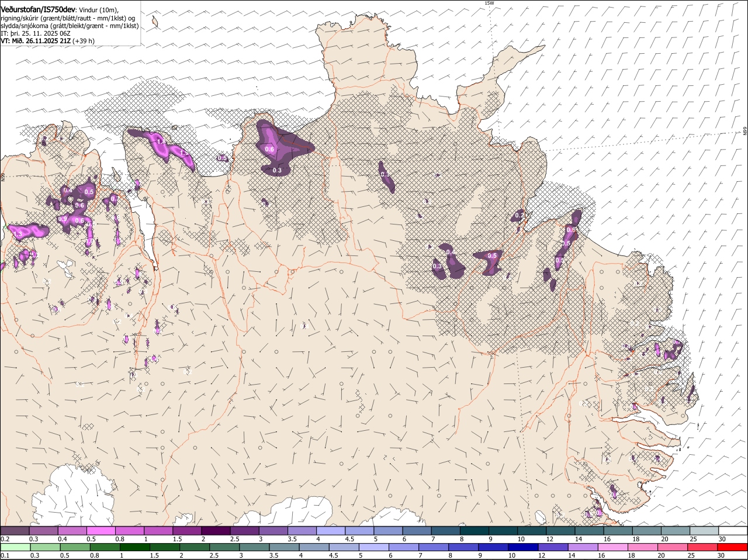
Task: Select the 25–30 pinkish-red swatch, lower legend
Action: (702, 547)
